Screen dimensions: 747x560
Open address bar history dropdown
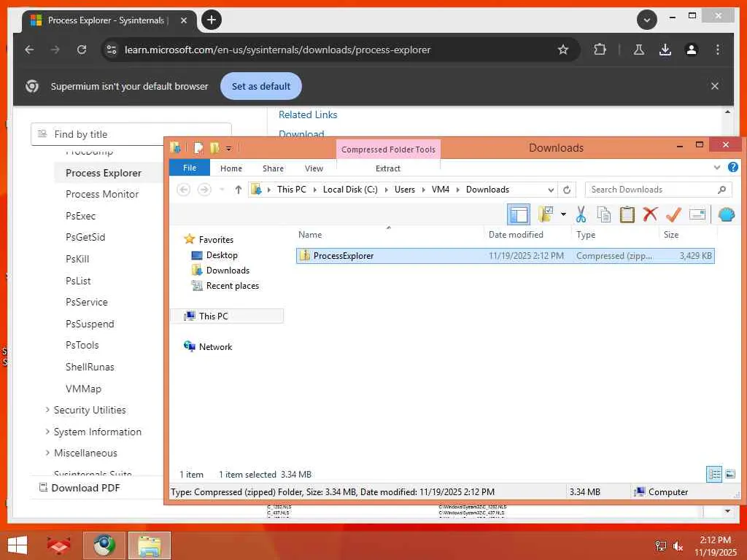point(551,190)
